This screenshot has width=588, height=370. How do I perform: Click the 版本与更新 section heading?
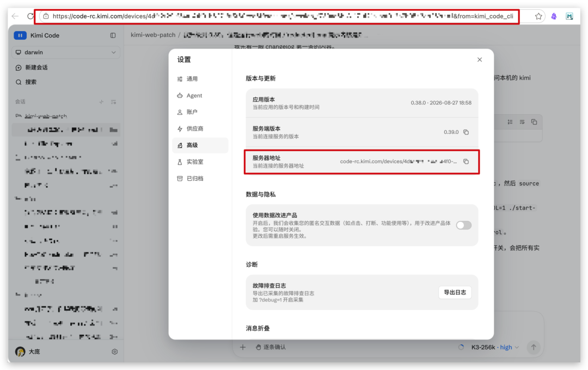click(x=261, y=78)
